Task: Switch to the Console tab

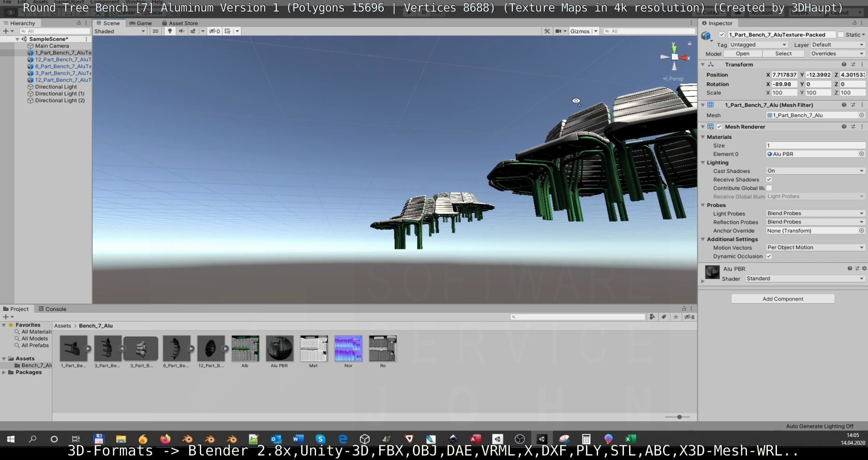Action: 53,309
